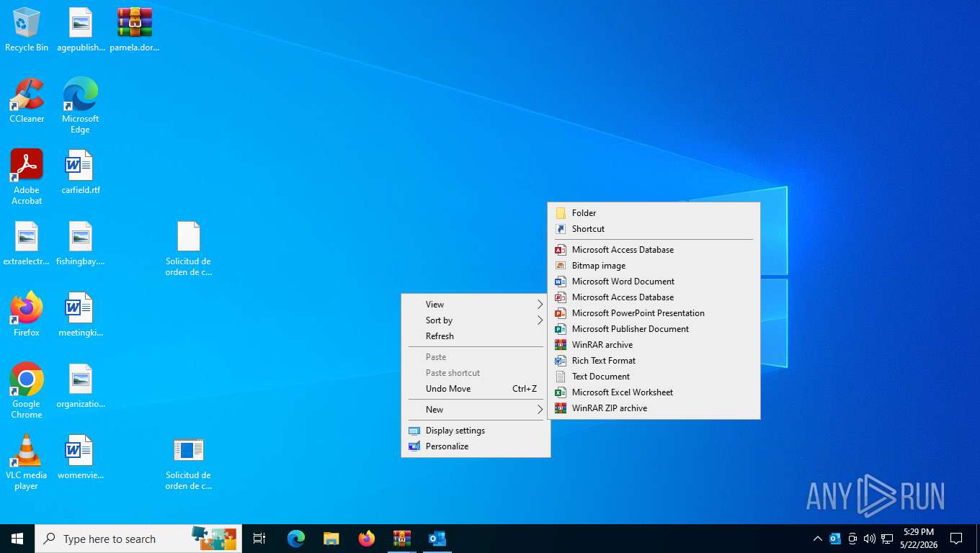This screenshot has width=980, height=553.
Task: Click the Type here to search box
Action: 138,539
